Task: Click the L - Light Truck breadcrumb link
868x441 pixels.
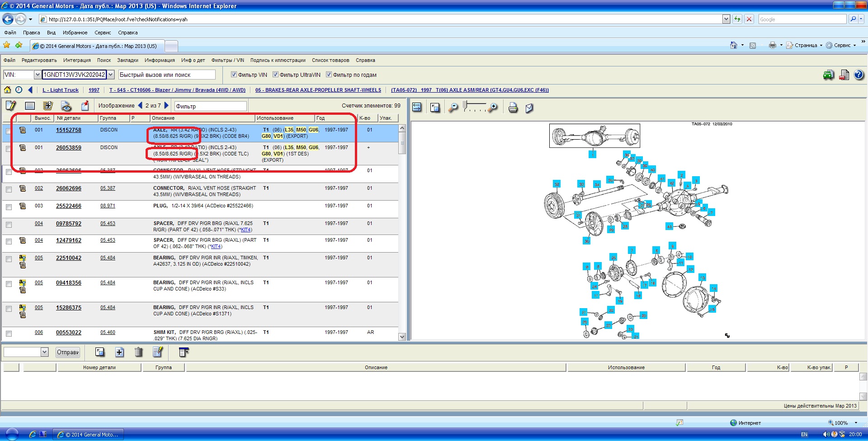Action: 60,90
